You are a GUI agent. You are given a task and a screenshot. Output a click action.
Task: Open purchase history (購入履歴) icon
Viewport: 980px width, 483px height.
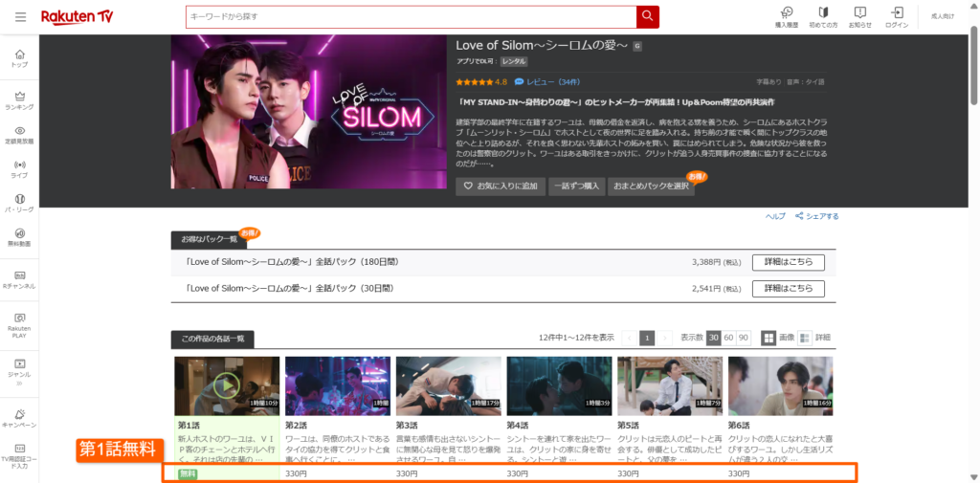787,17
